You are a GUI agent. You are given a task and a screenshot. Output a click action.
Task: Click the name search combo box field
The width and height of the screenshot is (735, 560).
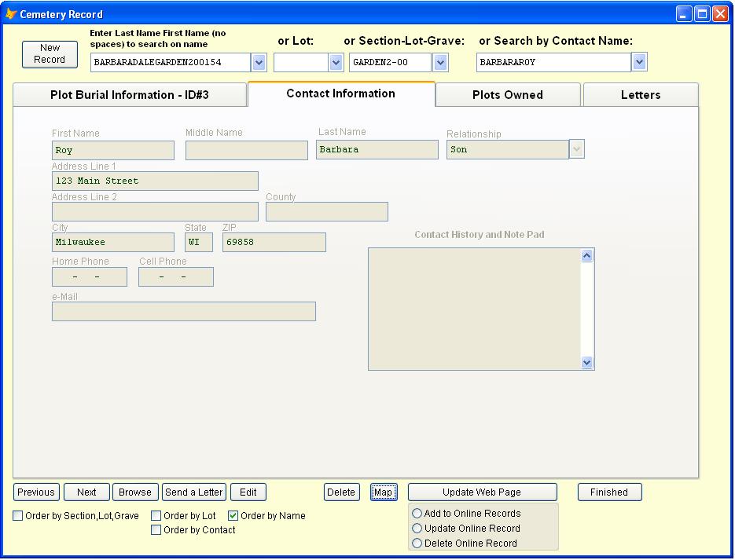pyautogui.click(x=171, y=62)
